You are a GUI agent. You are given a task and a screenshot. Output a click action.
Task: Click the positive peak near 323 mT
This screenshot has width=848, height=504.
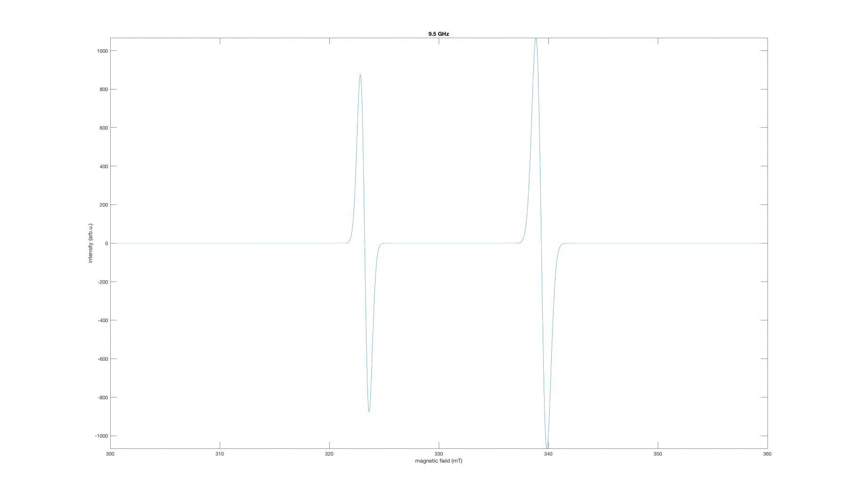[360, 75]
